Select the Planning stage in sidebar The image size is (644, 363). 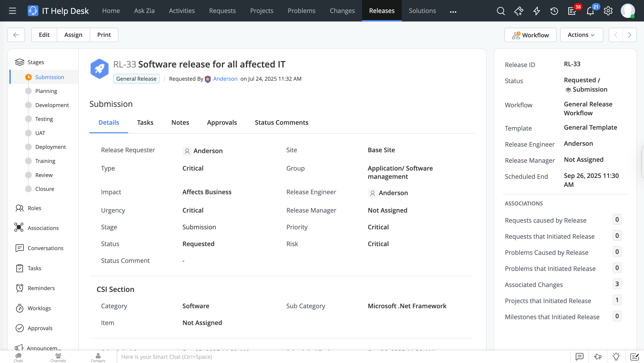tap(46, 91)
